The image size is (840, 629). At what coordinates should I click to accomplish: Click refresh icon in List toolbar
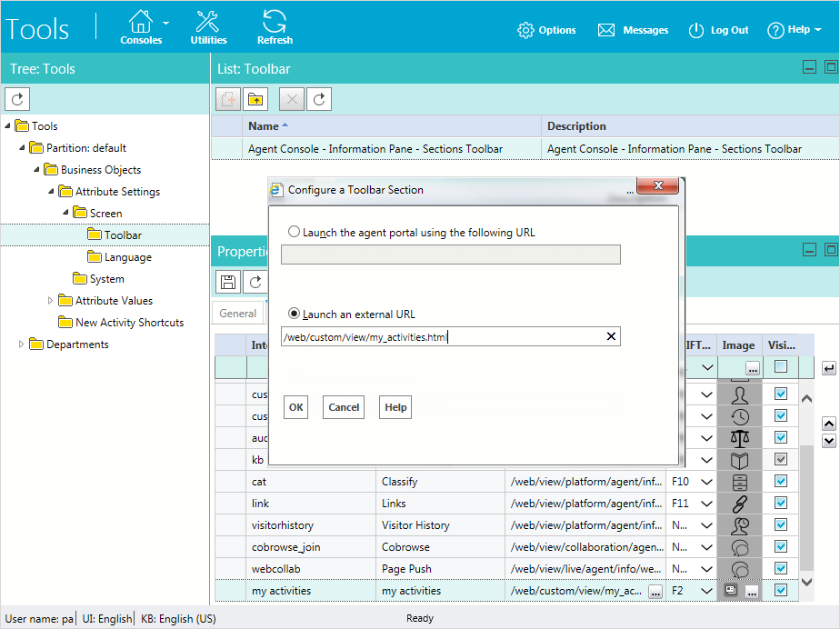[319, 99]
